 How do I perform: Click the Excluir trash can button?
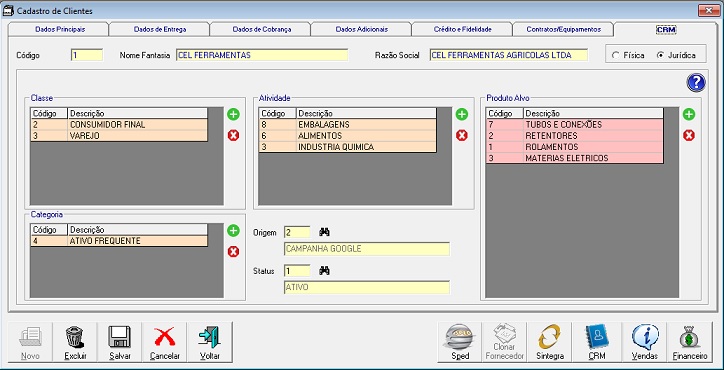point(75,343)
